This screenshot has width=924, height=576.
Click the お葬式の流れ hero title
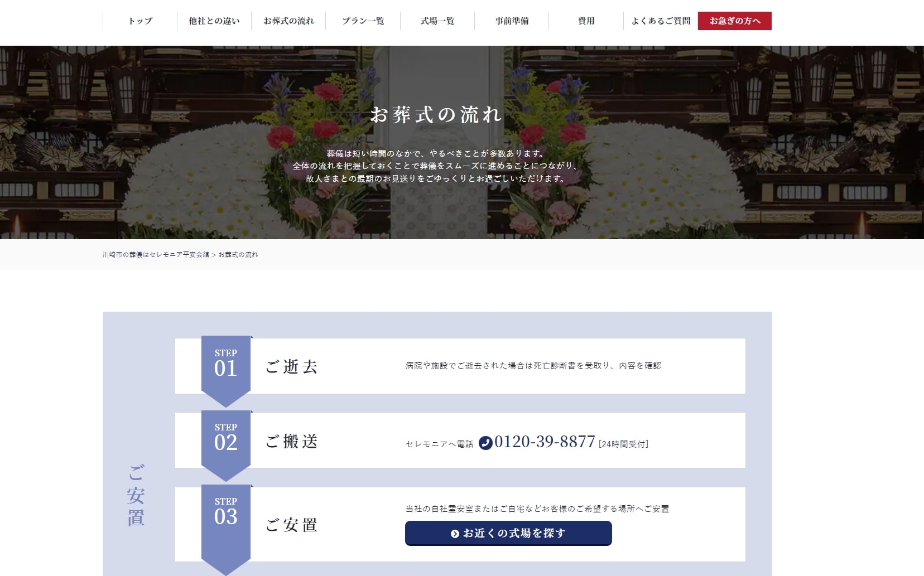point(436,115)
